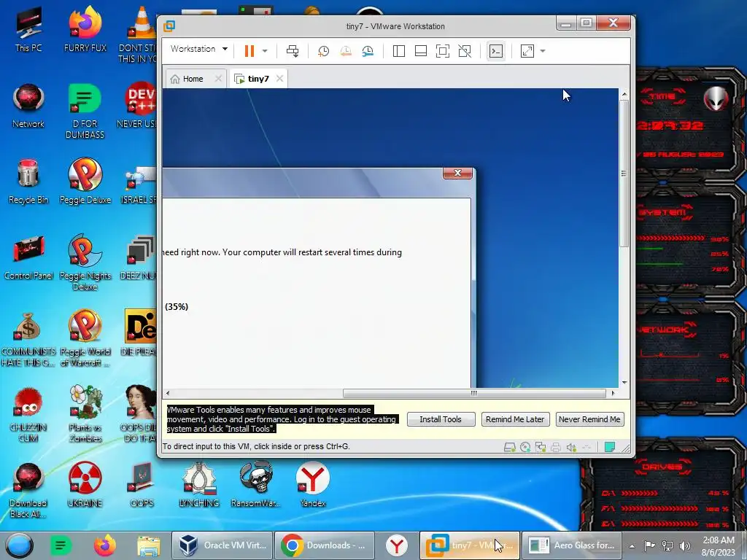Click the horizontal scrollbar thumb
Viewport: 747px width, 560px height.
pyautogui.click(x=474, y=393)
